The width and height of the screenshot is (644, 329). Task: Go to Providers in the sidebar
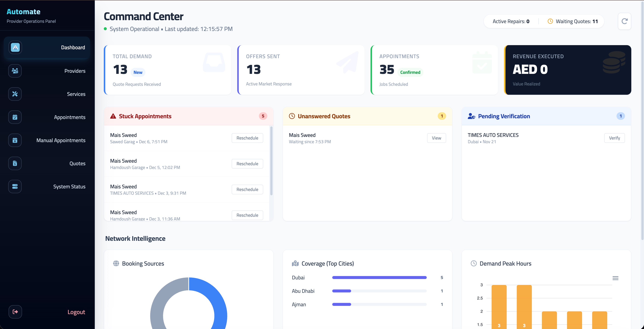click(x=75, y=71)
